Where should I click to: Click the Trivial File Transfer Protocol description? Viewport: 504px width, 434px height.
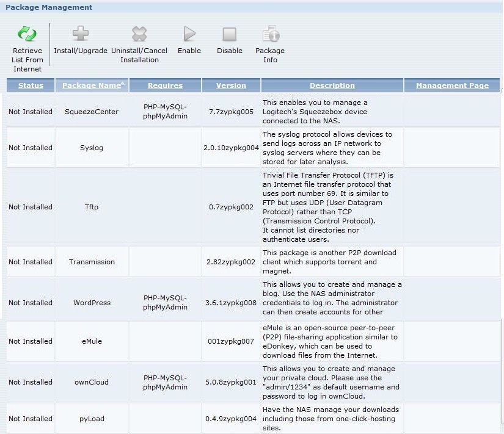pyautogui.click(x=328, y=207)
